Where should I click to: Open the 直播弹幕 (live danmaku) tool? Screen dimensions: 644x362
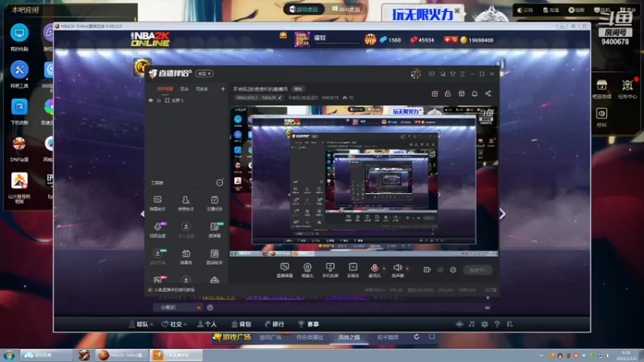click(x=285, y=270)
